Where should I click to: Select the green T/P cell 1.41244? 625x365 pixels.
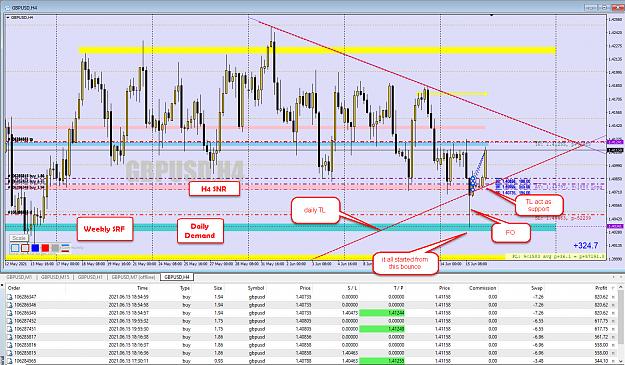click(383, 313)
